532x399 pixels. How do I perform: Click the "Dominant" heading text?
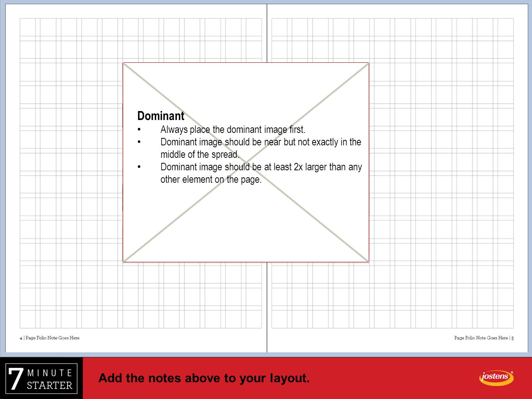pyautogui.click(x=161, y=116)
